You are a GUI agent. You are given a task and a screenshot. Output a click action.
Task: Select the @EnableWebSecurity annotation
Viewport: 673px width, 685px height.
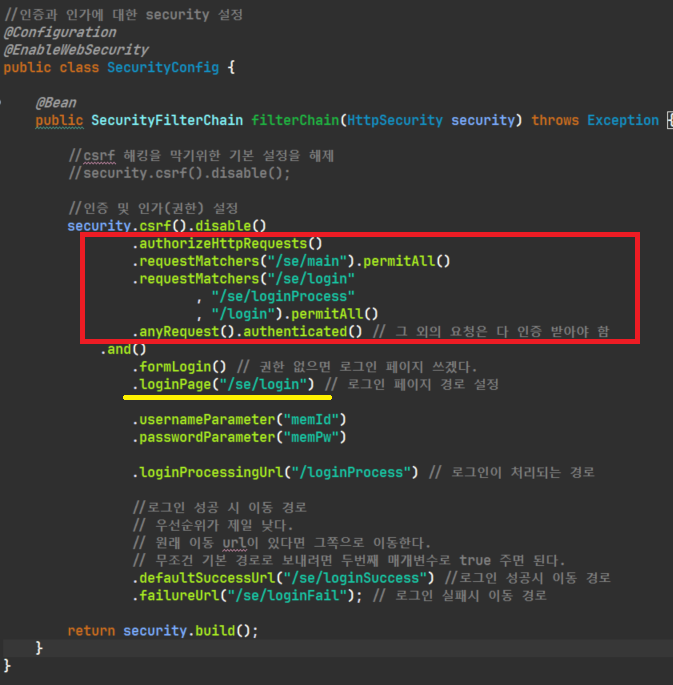click(76, 50)
